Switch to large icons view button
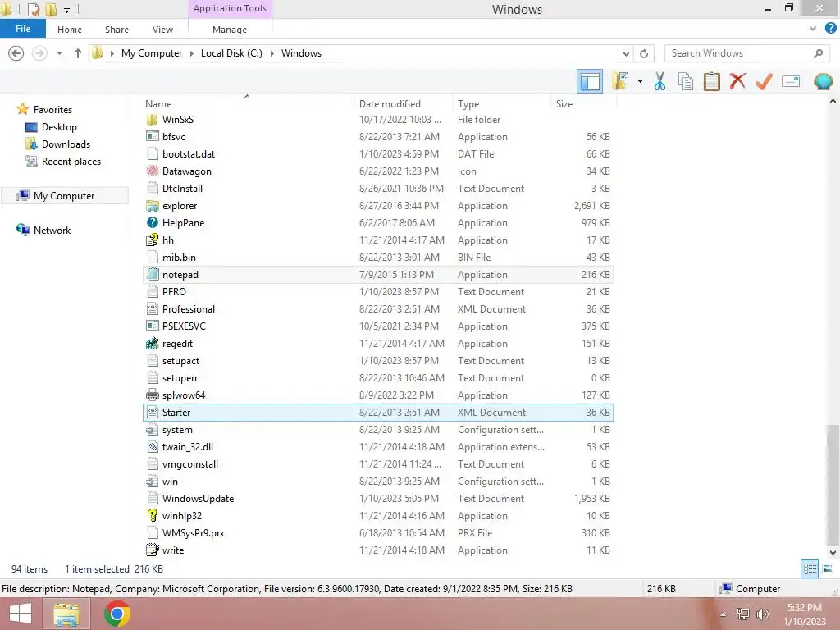The image size is (840, 630). pos(828,568)
